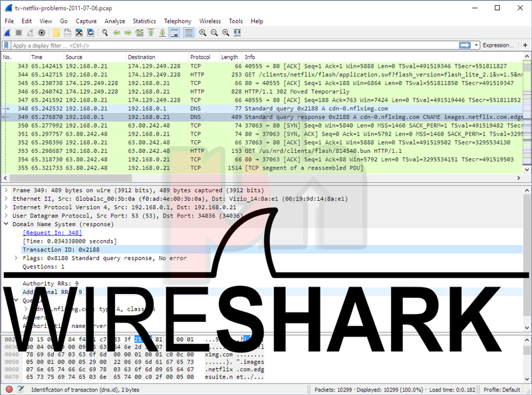This screenshot has height=395, width=532.
Task: Select packet 353 GET 814540.bun
Action: [x=262, y=151]
